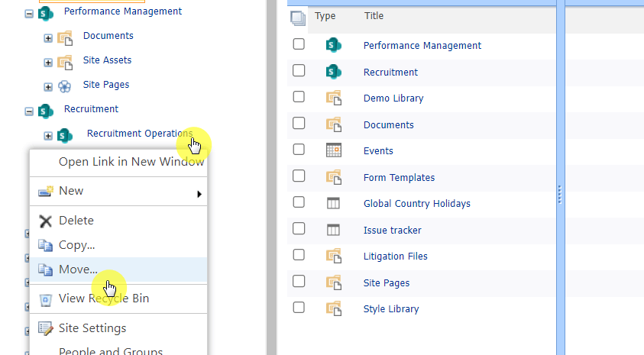Click the SharePoint icon beside Recruitment Operations
This screenshot has height=355, width=644.
pos(65,136)
